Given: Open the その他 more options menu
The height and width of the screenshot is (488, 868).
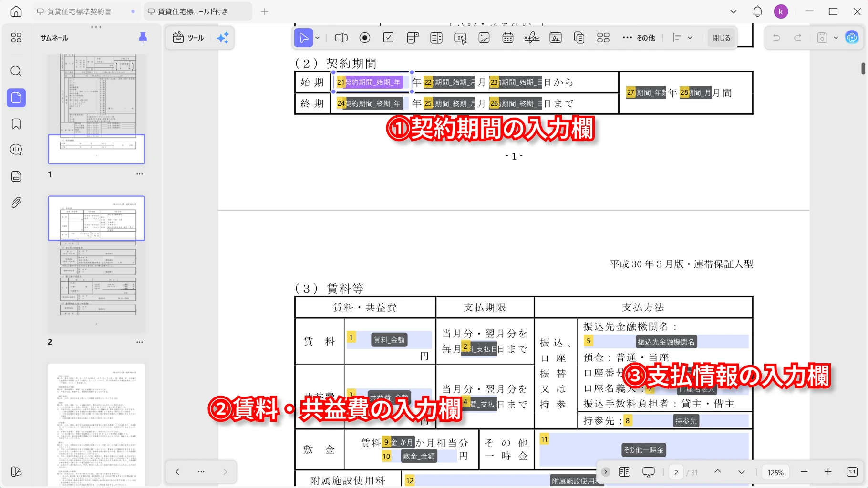Looking at the screenshot, I should point(639,38).
